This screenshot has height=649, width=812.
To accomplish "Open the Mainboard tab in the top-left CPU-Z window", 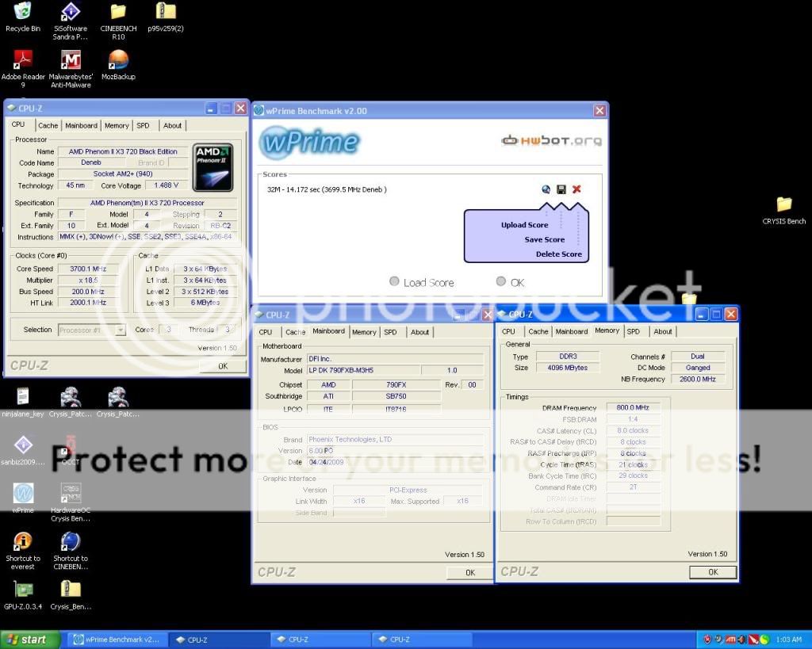I will (x=82, y=125).
